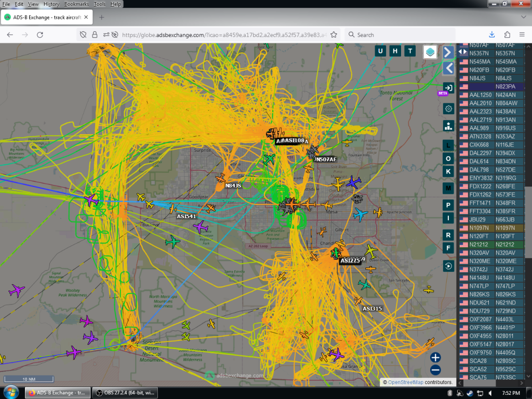Zoom in with the plus button

pos(435,357)
